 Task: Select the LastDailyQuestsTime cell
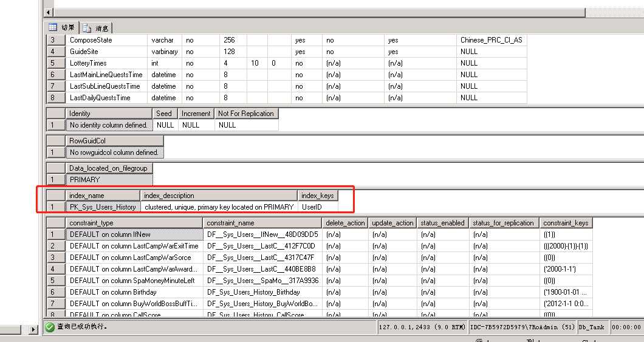point(106,97)
